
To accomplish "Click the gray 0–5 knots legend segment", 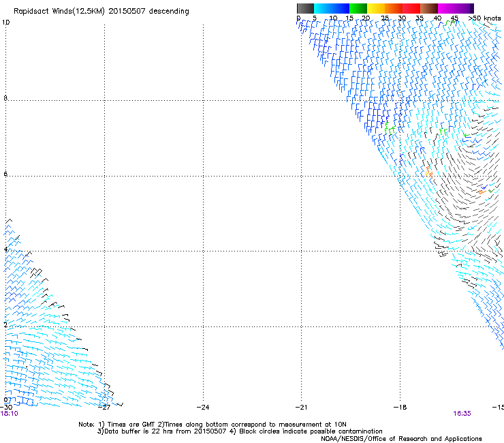I will coord(305,8).
